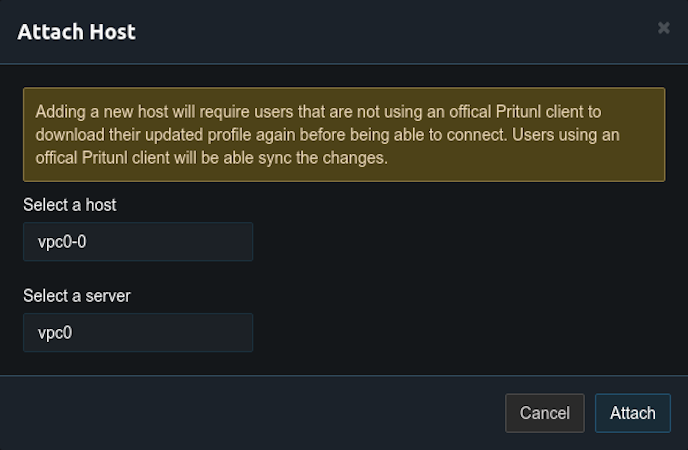Click the word "Adding" in the warning

click(x=60, y=112)
